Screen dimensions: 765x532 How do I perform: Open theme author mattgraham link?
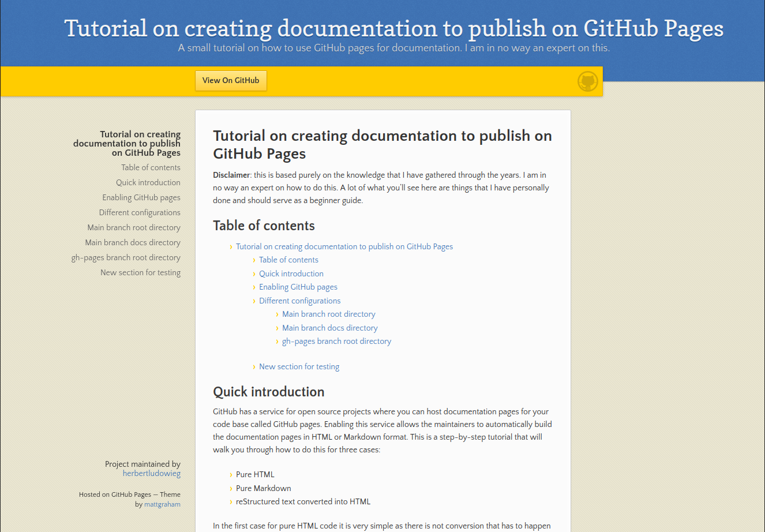162,504
